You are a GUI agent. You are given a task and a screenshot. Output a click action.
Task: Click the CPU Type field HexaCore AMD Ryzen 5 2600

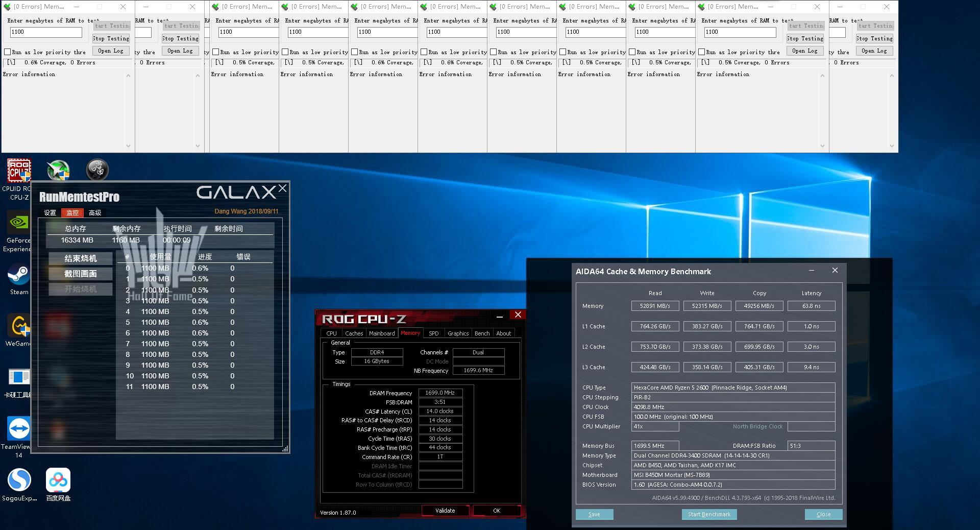[733, 388]
